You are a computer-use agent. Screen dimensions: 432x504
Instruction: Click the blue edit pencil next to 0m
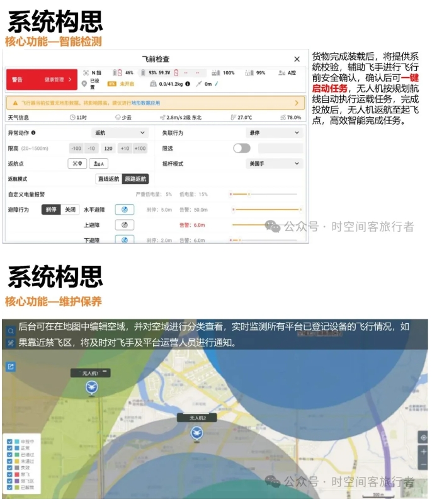point(217,84)
